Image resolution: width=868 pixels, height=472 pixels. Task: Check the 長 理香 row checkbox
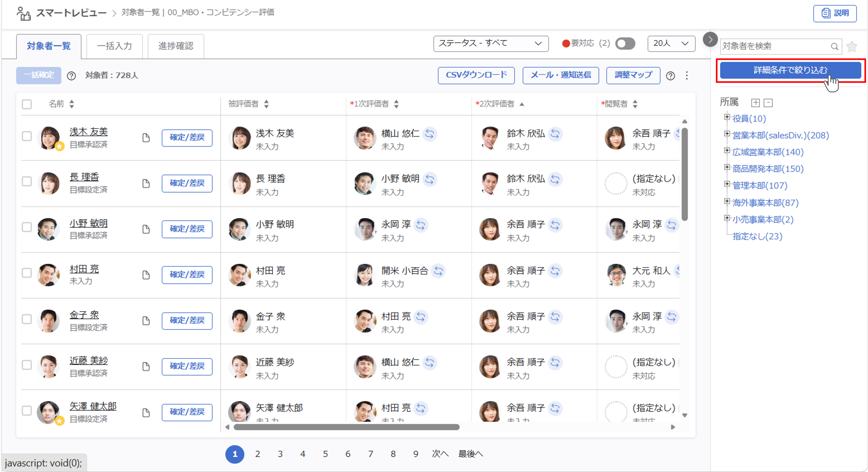click(x=27, y=182)
